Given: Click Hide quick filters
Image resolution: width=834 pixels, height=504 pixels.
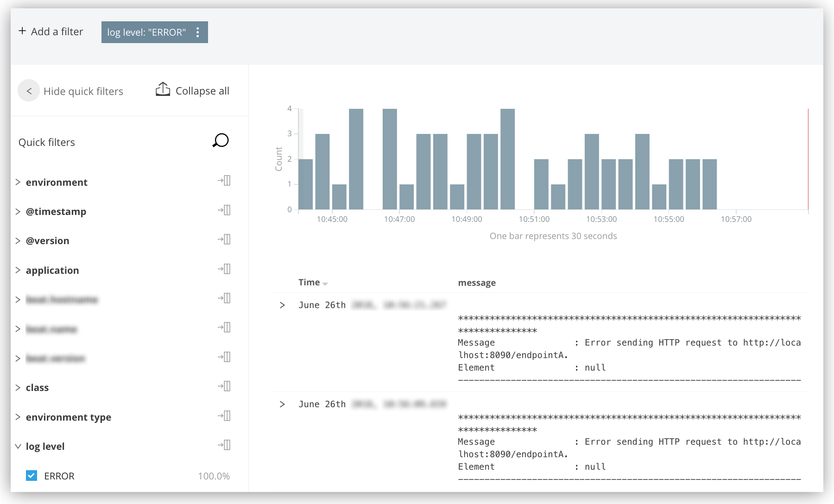Looking at the screenshot, I should coord(83,91).
